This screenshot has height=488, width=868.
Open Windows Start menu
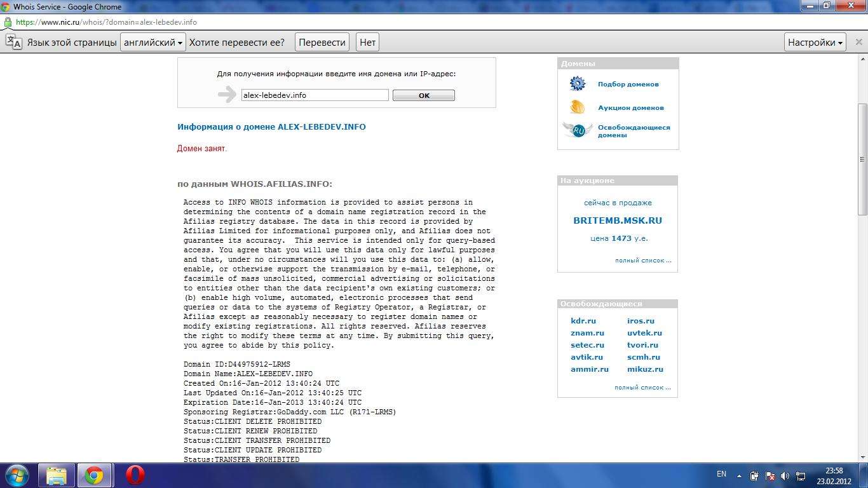pos(17,475)
